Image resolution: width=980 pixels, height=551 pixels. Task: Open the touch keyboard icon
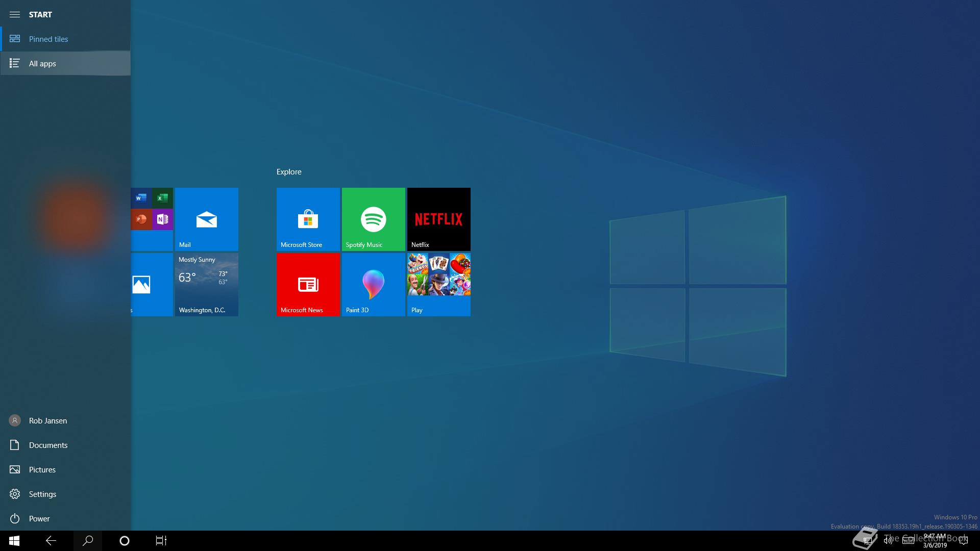(908, 541)
